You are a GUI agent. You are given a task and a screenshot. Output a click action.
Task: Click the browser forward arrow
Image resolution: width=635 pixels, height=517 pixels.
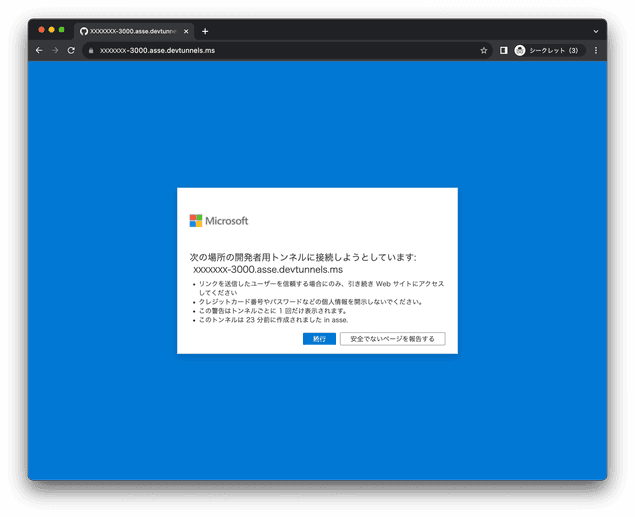[55, 50]
